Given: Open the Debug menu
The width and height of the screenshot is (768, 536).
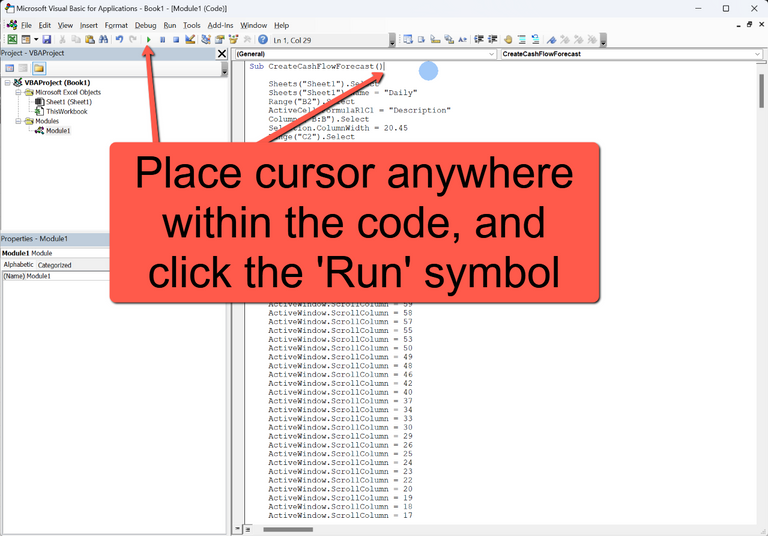Looking at the screenshot, I should [x=145, y=25].
